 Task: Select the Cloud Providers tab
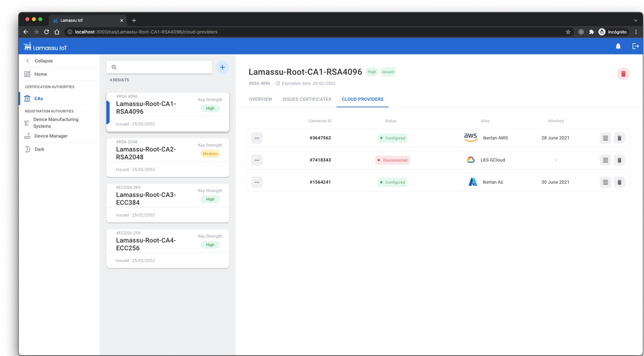pyautogui.click(x=362, y=99)
